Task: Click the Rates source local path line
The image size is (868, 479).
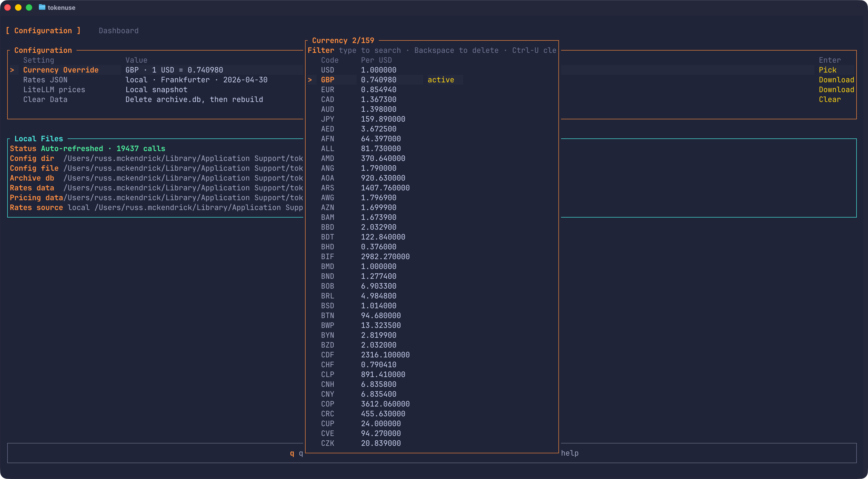Action: click(x=156, y=207)
